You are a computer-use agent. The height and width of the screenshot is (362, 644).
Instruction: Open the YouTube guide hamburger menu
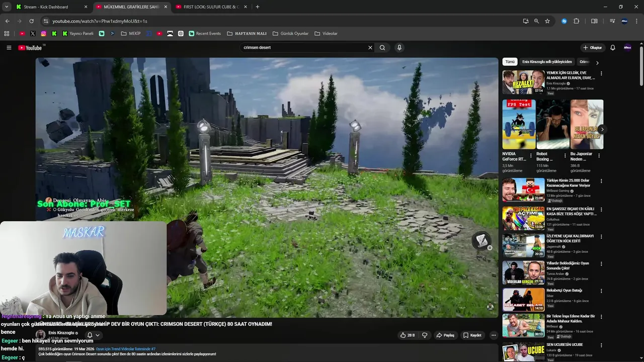[9, 48]
